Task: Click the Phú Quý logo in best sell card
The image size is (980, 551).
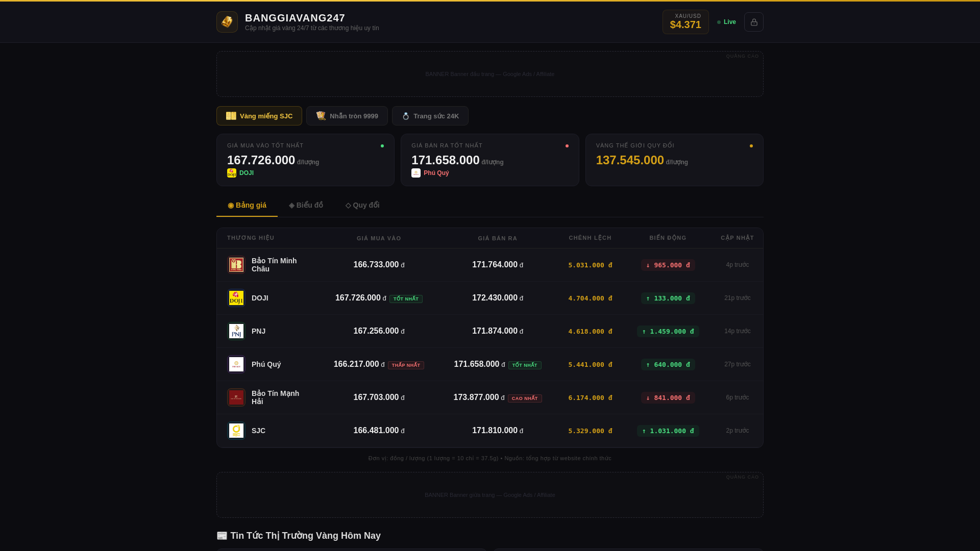Action: (416, 173)
